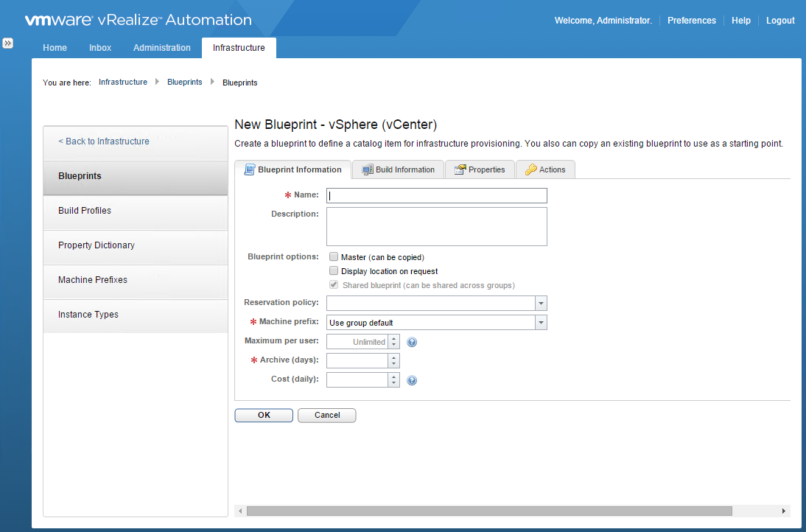Click into the Description text area

(436, 227)
